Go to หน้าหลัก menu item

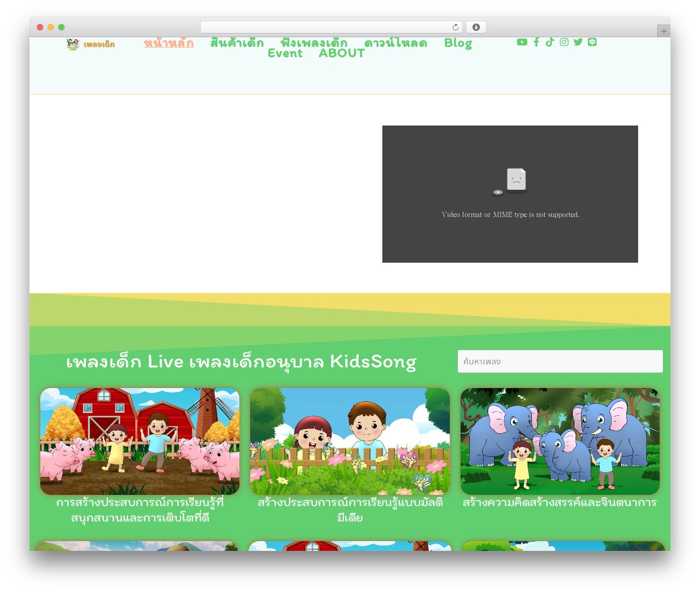coord(168,43)
